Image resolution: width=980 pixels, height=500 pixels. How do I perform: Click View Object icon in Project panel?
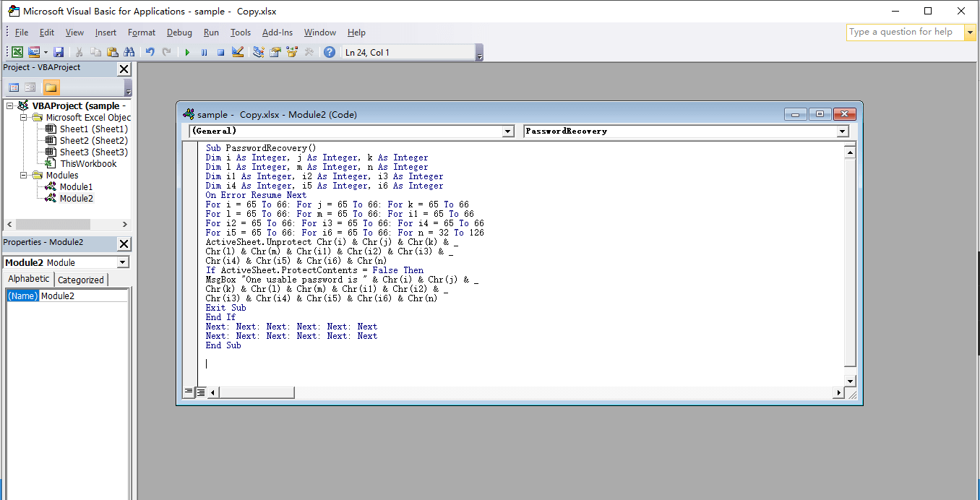pyautogui.click(x=30, y=87)
